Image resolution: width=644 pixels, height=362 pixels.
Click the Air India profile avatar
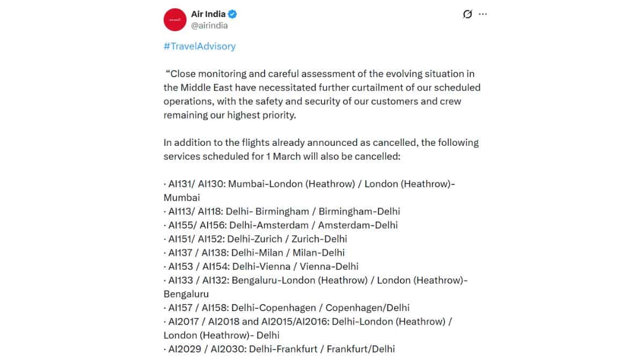(x=175, y=20)
